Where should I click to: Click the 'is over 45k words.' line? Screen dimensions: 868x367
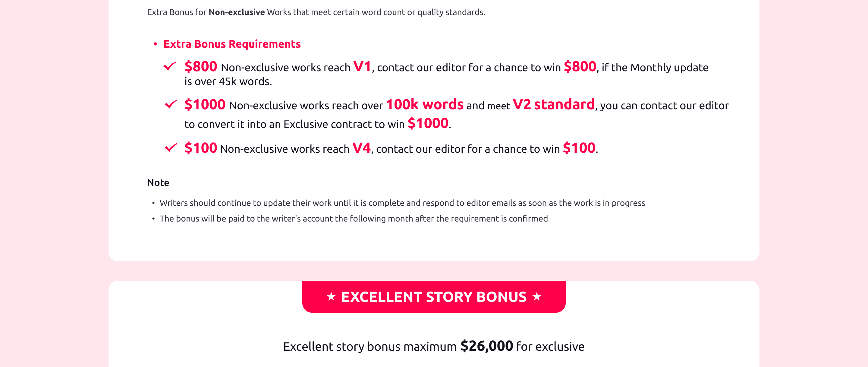click(228, 81)
